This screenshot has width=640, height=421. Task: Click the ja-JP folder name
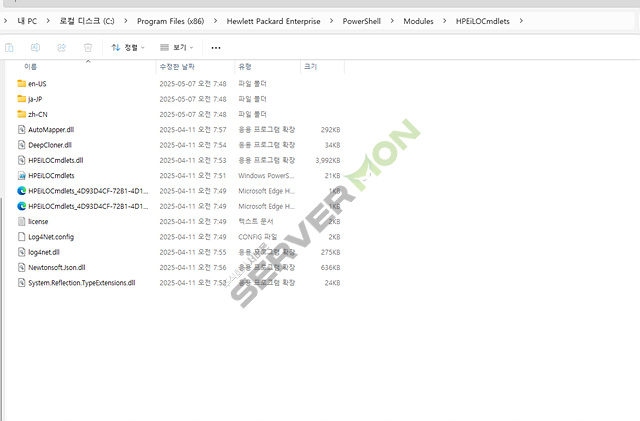(x=35, y=99)
